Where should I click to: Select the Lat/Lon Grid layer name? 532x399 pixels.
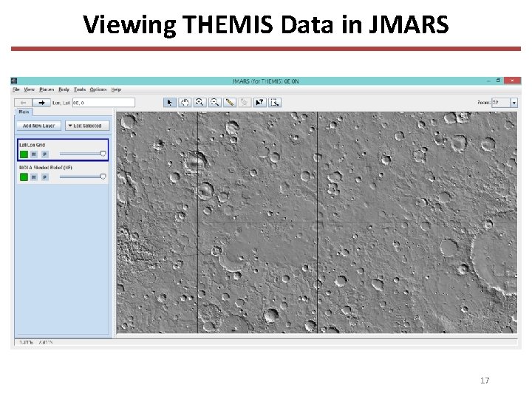click(x=33, y=145)
